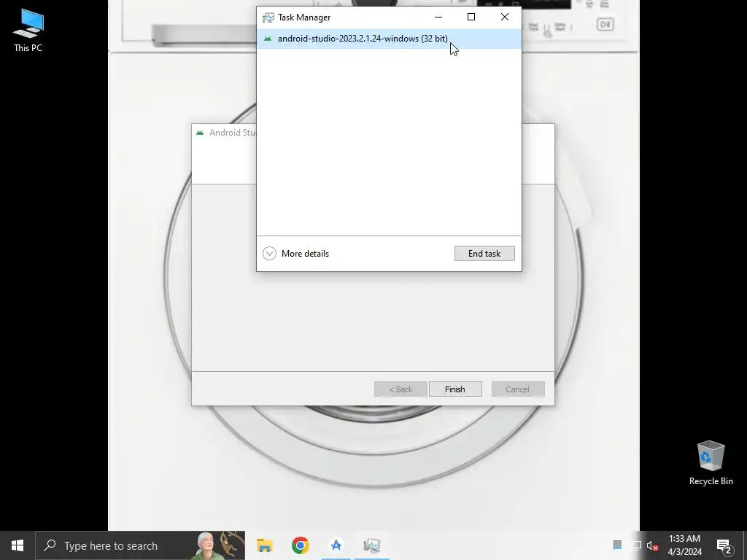Close the Task Manager window
This screenshot has width=747, height=560.
click(x=505, y=17)
